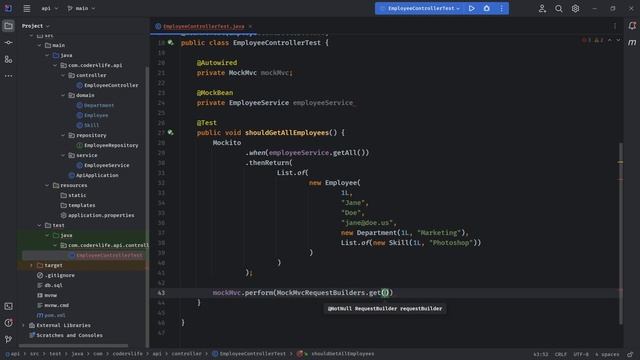Viewport: 640px width, 360px height.
Task: Collapse the main folder
Action: point(40,45)
